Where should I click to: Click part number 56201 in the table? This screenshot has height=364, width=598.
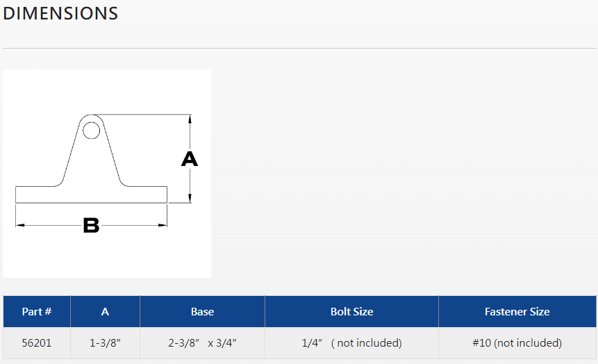[37, 342]
